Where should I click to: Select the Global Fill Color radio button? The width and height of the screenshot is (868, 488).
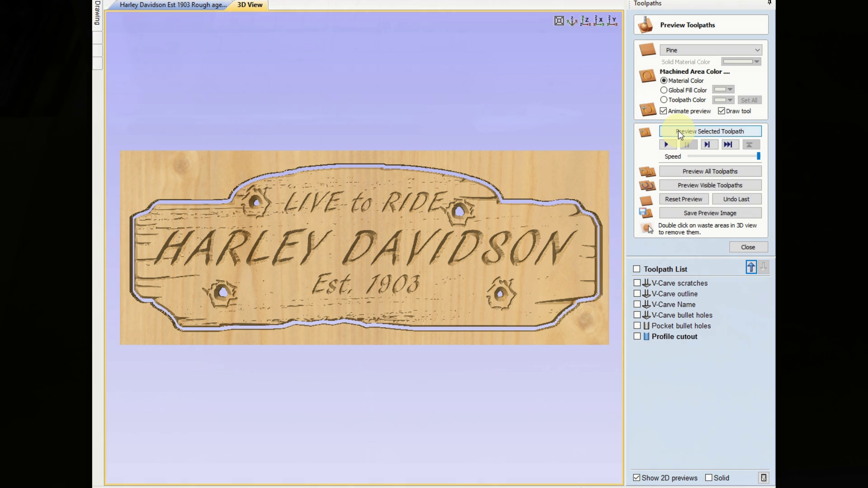pyautogui.click(x=664, y=90)
